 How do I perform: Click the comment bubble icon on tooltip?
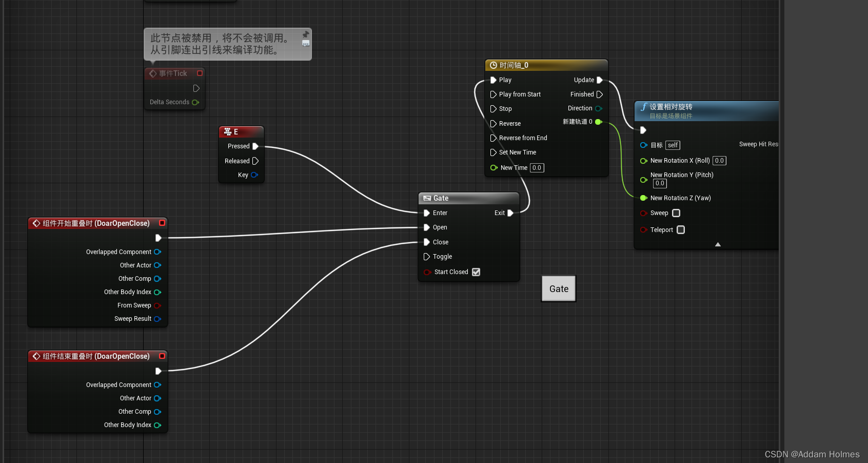coord(306,44)
